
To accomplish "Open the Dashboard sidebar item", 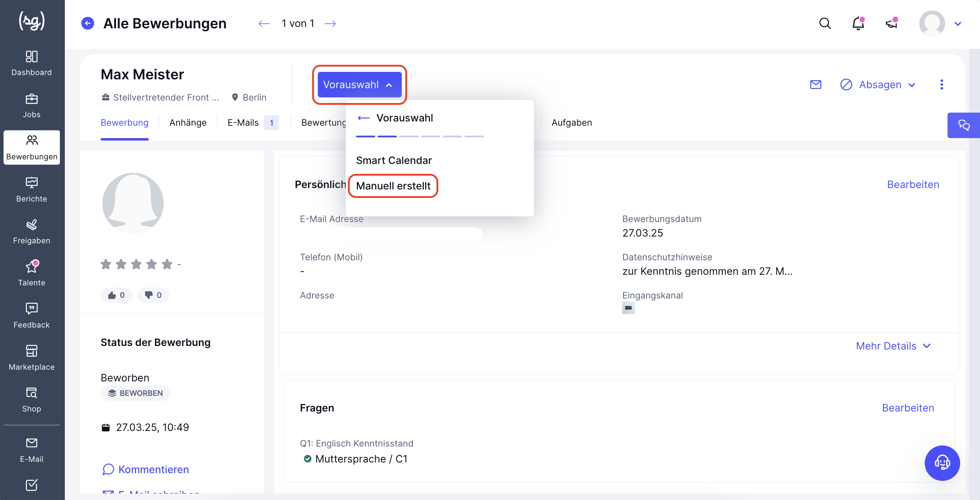I will pos(32,63).
